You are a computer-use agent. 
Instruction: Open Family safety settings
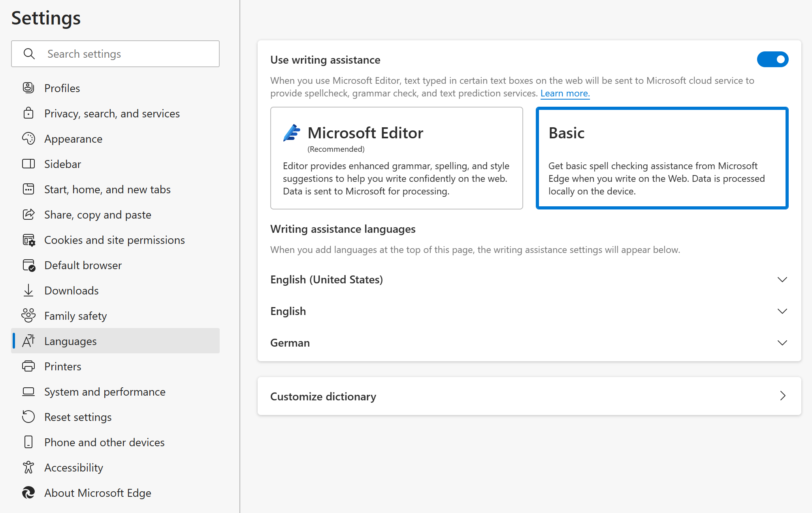115,315
